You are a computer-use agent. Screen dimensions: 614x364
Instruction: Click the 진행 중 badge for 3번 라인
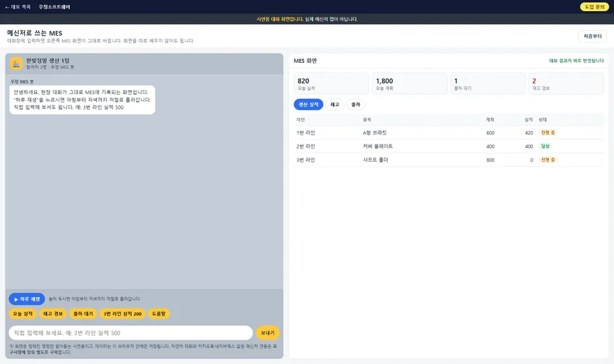point(548,160)
